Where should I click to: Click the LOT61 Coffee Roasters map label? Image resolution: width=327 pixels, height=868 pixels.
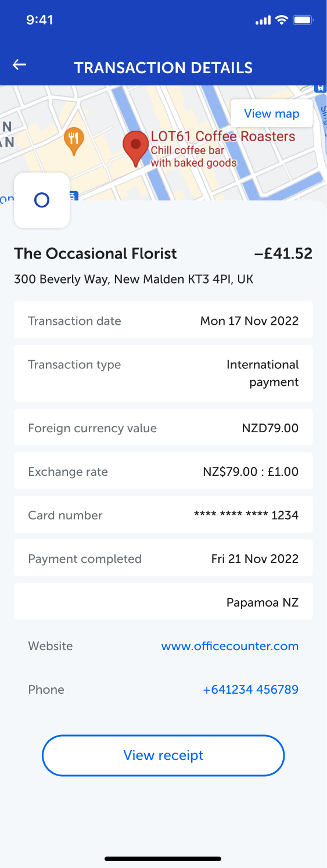[223, 137]
